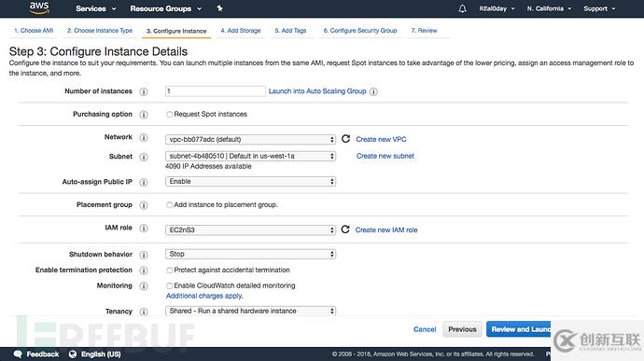The image size is (644, 361).
Task: Expand the Services menu
Action: pos(96,8)
